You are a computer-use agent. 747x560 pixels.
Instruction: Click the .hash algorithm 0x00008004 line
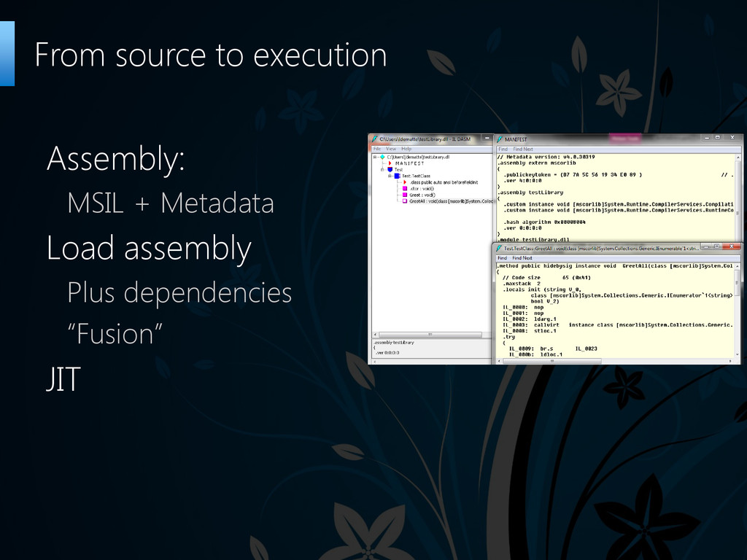pos(544,222)
